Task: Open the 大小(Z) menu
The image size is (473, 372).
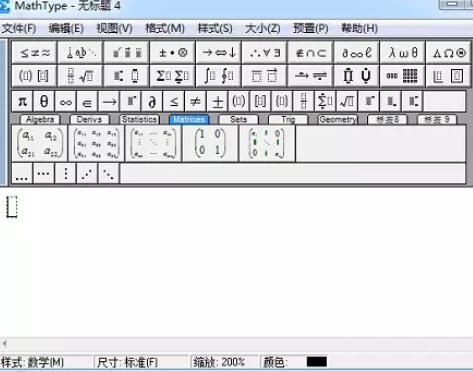Action: tap(263, 29)
